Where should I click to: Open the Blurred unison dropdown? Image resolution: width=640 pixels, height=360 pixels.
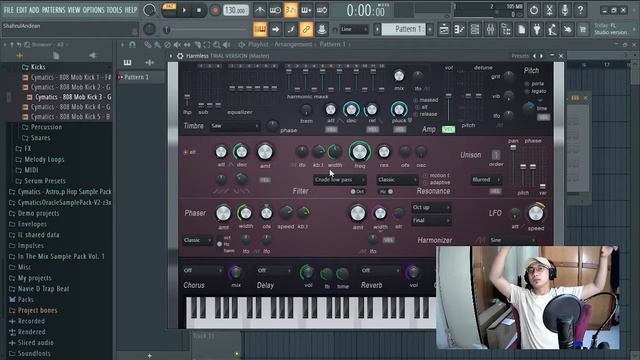click(486, 180)
